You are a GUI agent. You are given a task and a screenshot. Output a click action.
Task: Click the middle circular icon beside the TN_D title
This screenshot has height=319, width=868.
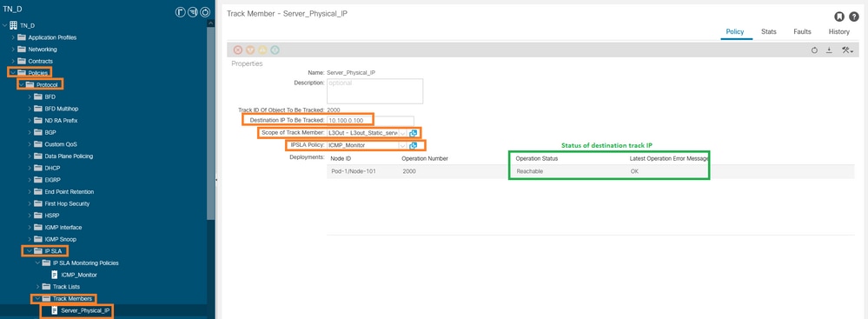pos(193,11)
